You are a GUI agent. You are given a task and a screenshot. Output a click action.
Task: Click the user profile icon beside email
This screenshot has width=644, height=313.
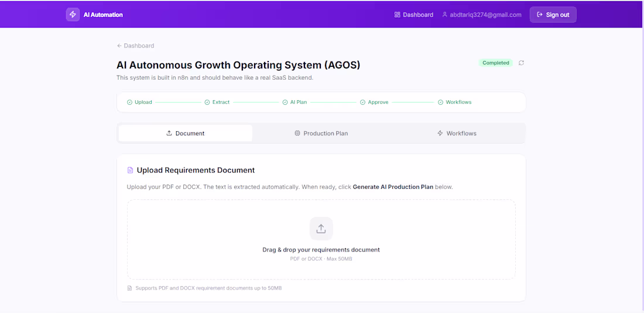click(444, 15)
